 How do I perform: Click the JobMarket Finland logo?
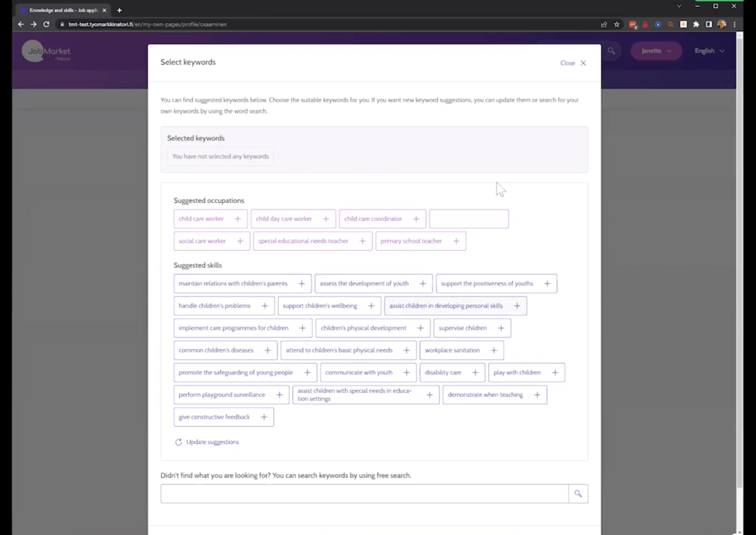tap(46, 51)
